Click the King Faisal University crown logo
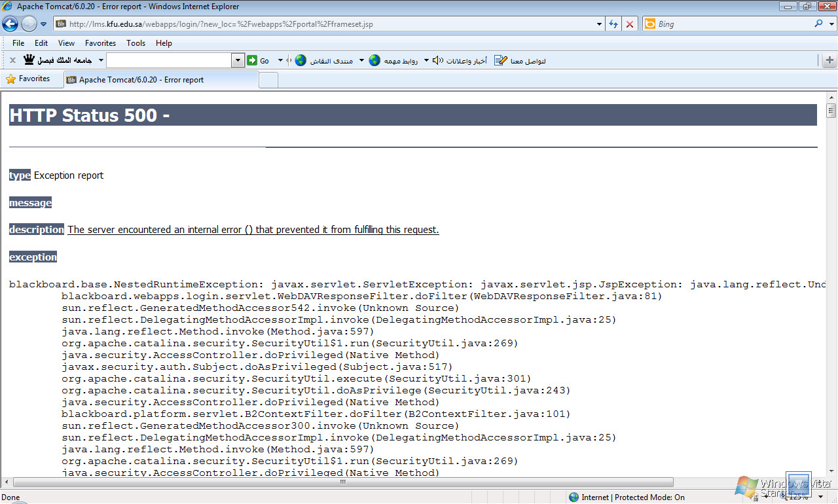Screen dimensions: 838x504 [x=29, y=60]
